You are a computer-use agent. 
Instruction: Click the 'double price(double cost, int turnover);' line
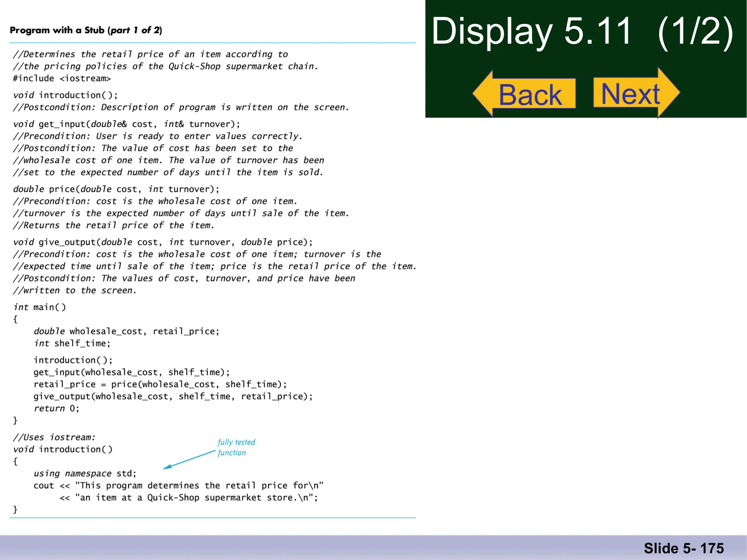116,189
